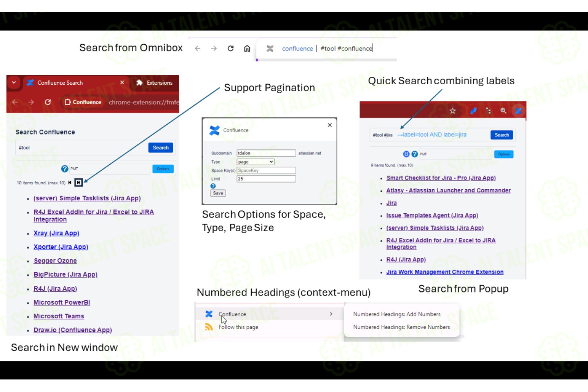Click back arrow in Confluence Search window

[15, 102]
